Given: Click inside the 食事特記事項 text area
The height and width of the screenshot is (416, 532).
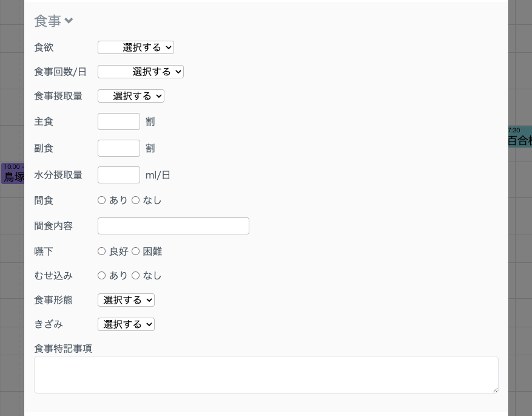Looking at the screenshot, I should click(x=266, y=374).
